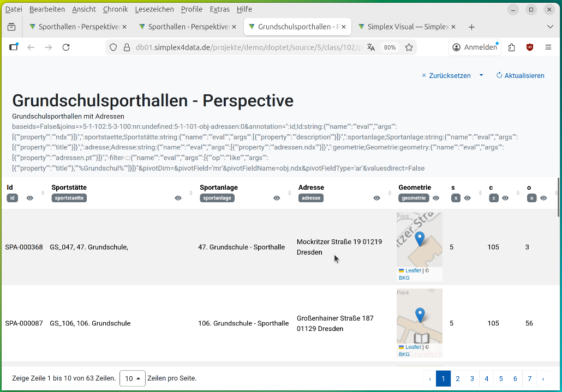The image size is (562, 392).
Task: Hide the Sportstätte column via eye icon
Action: [x=178, y=198]
